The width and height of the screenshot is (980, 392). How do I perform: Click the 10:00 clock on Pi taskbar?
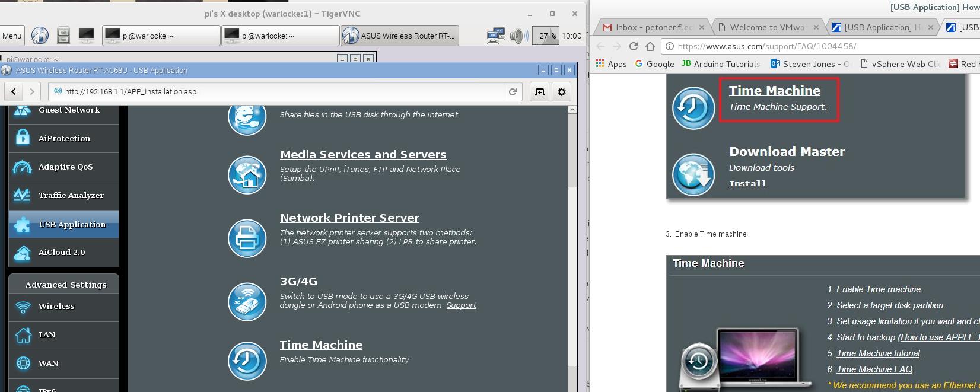571,36
